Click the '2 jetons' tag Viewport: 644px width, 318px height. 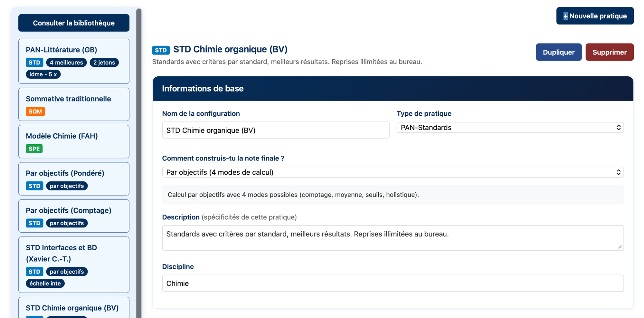pyautogui.click(x=104, y=63)
